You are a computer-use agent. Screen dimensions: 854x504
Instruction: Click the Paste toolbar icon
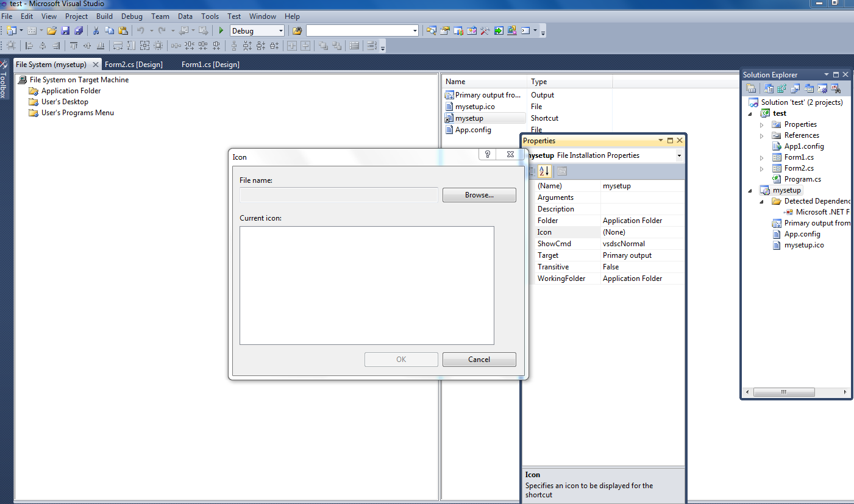coord(123,30)
